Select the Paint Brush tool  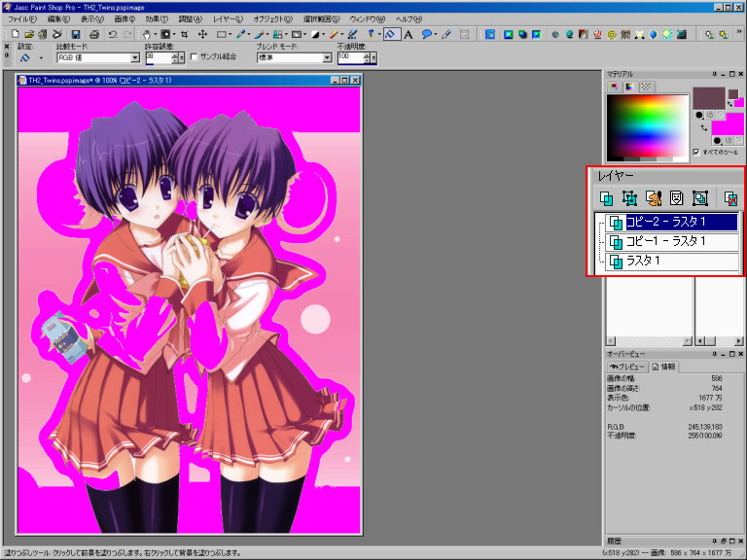click(259, 34)
